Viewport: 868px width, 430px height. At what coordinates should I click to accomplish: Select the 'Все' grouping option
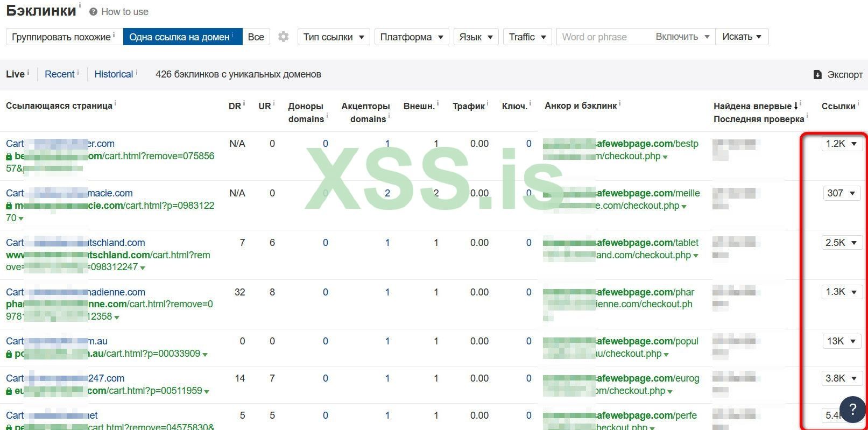[256, 37]
